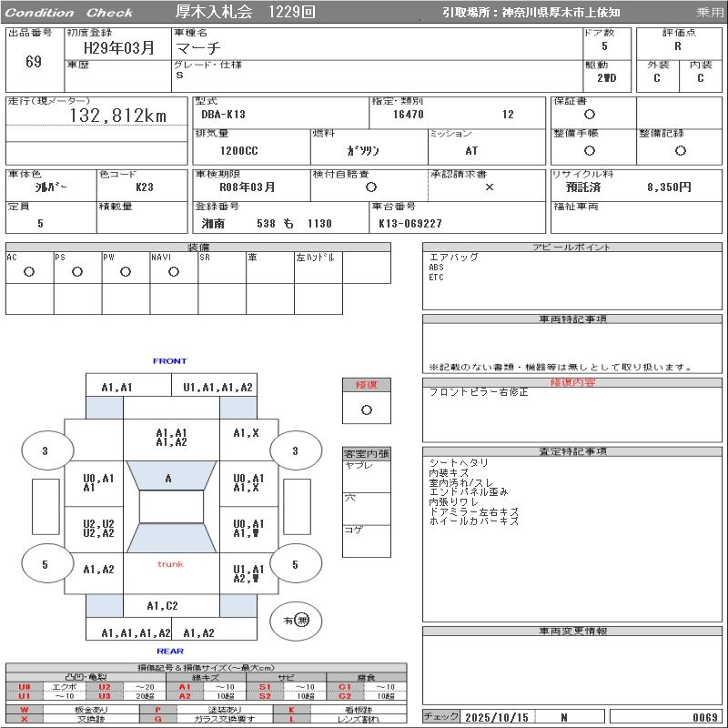Select the roof rectangle in car diagram

171,507
